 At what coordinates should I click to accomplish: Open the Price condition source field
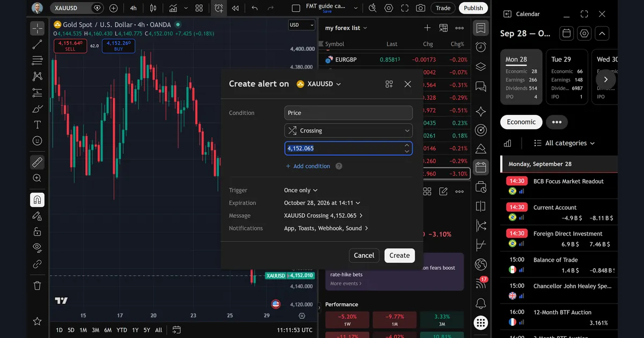click(x=348, y=113)
